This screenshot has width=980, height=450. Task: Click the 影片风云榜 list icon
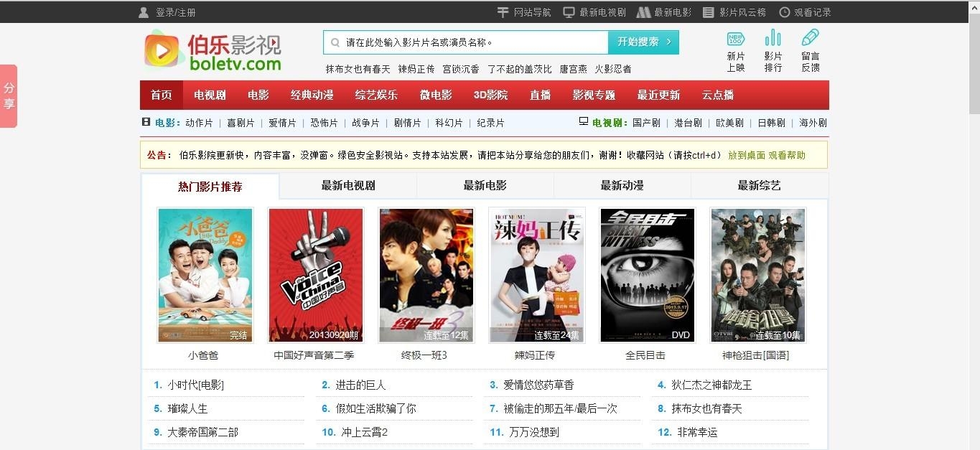pos(709,12)
